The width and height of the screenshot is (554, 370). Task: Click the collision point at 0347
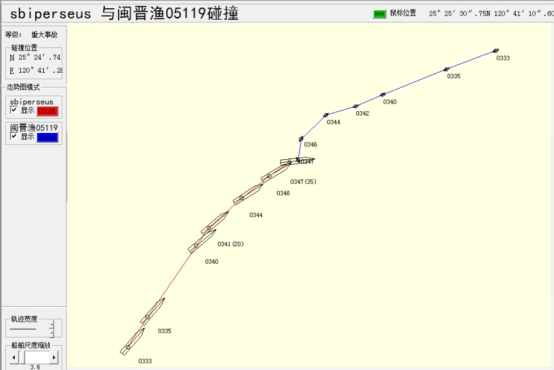[298, 160]
